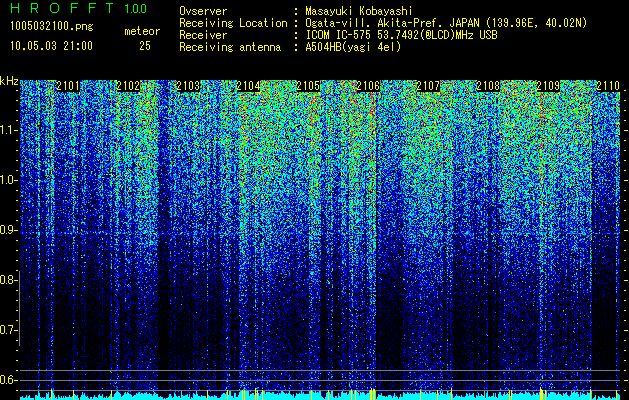
Task: Click the 1.1 frequency axis label
Action: coord(8,130)
